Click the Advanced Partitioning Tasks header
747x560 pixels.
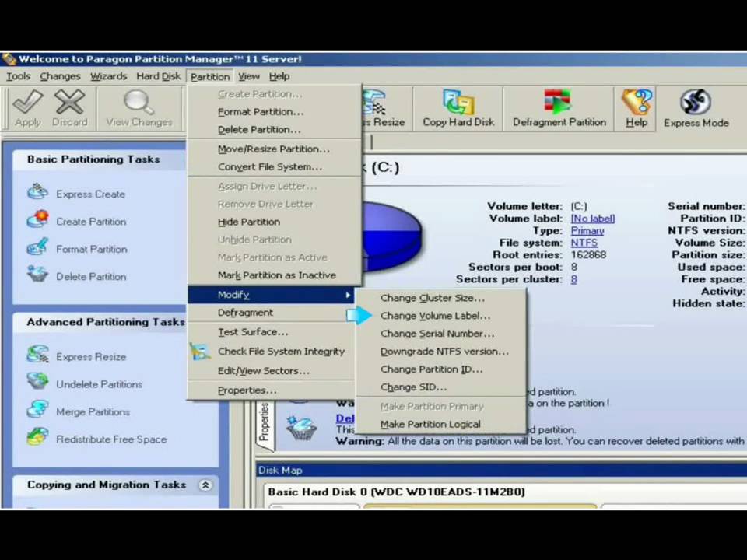pyautogui.click(x=105, y=322)
